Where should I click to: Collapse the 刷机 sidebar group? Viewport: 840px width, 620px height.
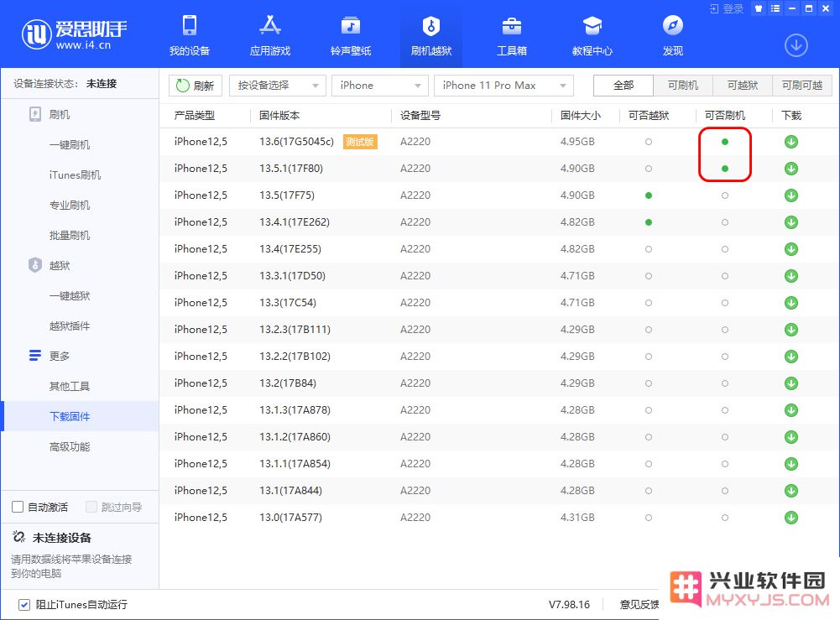[x=50, y=115]
